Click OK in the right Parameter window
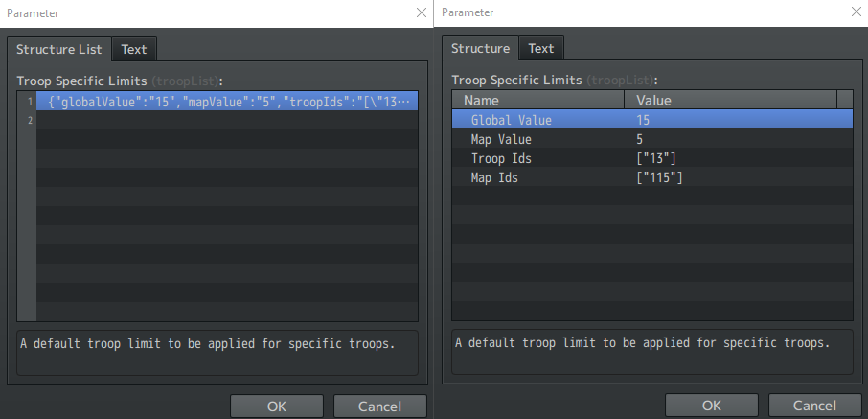This screenshot has height=419, width=868. point(711,406)
